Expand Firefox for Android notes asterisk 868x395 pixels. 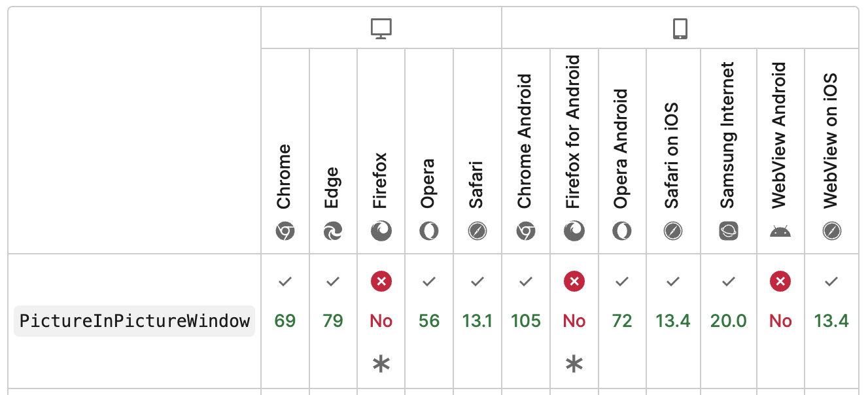pos(574,365)
